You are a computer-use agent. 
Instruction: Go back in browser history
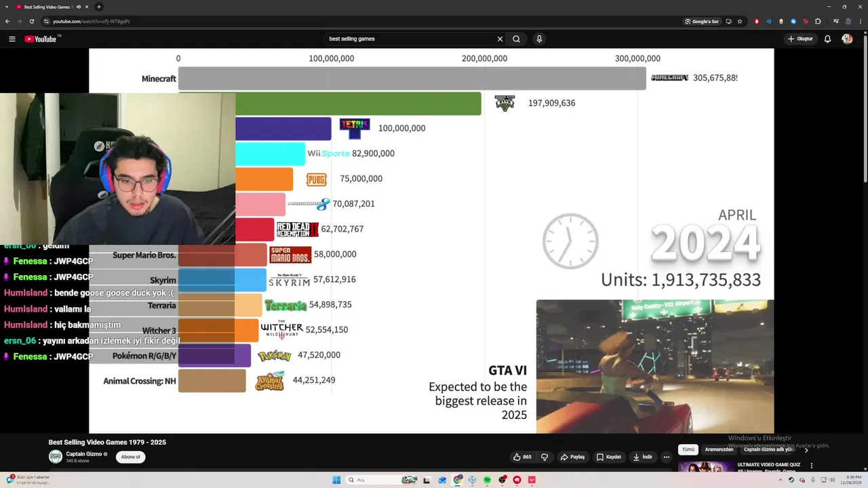(7, 21)
